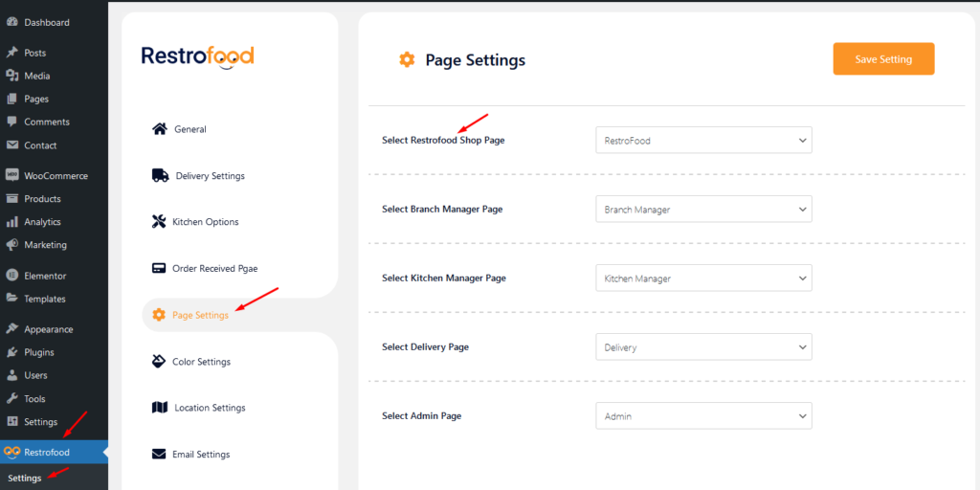Click the Page Settings heading text

(476, 60)
